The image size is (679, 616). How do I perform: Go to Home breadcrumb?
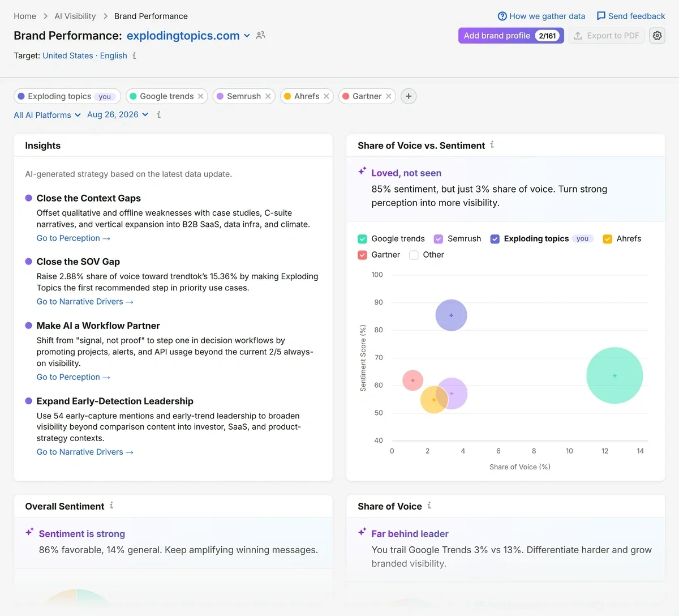coord(25,16)
